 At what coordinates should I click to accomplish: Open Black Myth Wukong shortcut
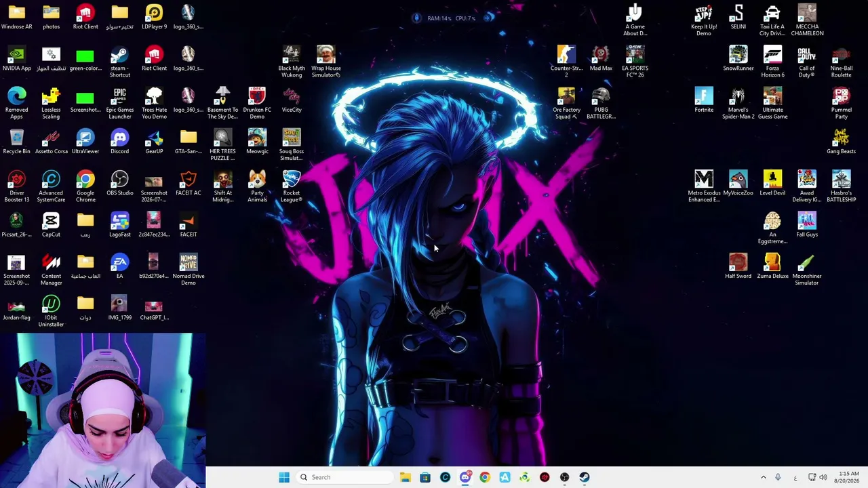click(292, 62)
